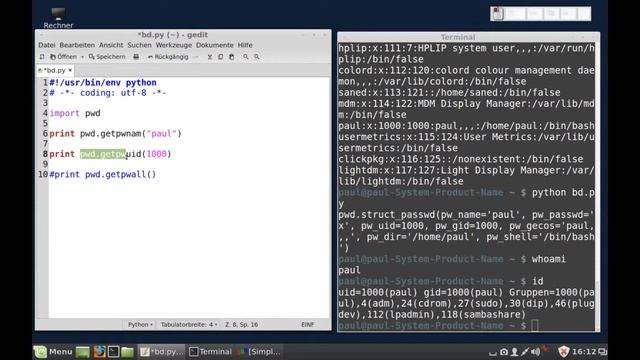The width and height of the screenshot is (640, 360).
Task: Click the 'import pwd' line in editor
Action: pos(75,113)
